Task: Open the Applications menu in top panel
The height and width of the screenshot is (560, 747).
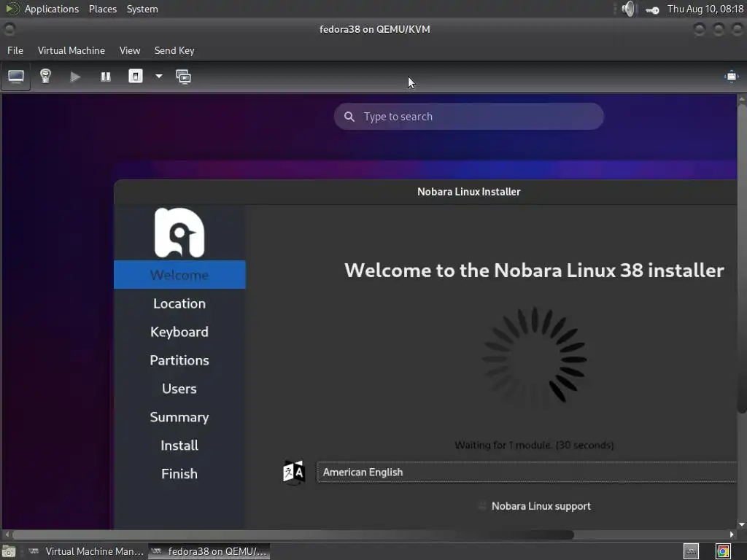Action: pyautogui.click(x=52, y=9)
